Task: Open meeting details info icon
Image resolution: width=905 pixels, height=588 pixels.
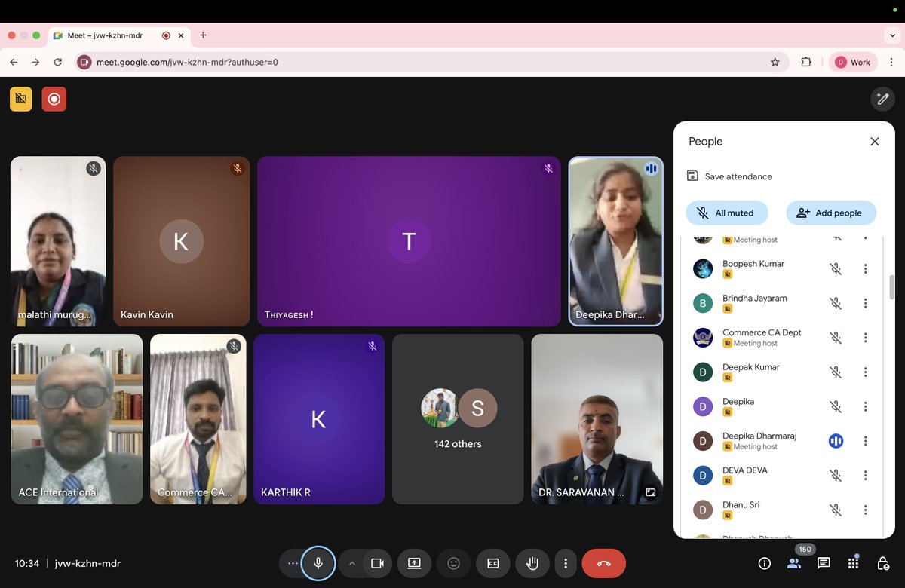Action: [x=764, y=563]
